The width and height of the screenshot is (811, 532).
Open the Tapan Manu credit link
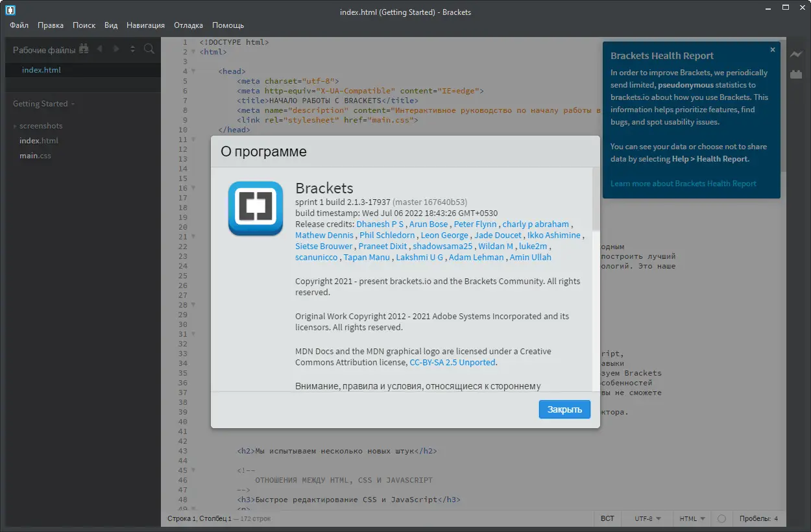[x=367, y=257]
